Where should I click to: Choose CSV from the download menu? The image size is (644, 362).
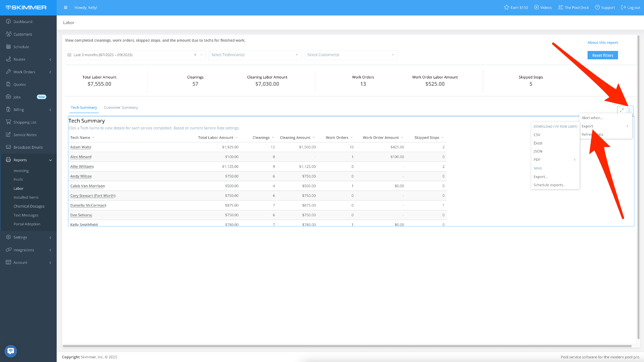[537, 135]
